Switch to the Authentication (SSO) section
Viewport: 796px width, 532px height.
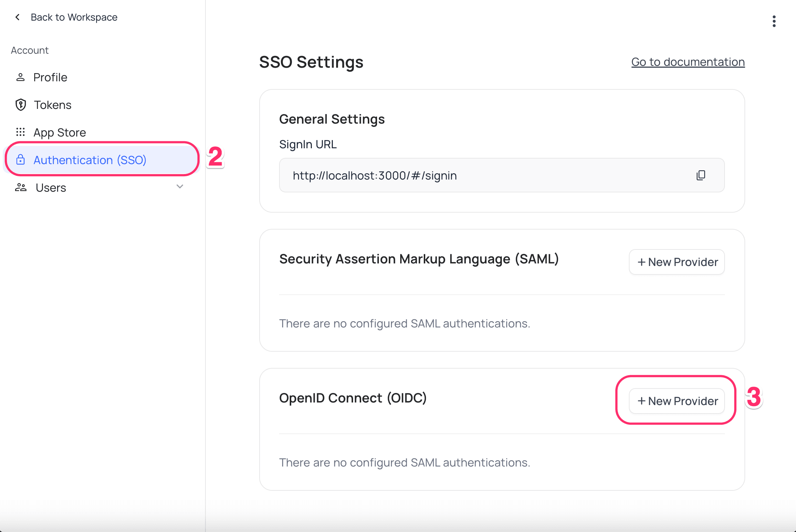click(90, 160)
